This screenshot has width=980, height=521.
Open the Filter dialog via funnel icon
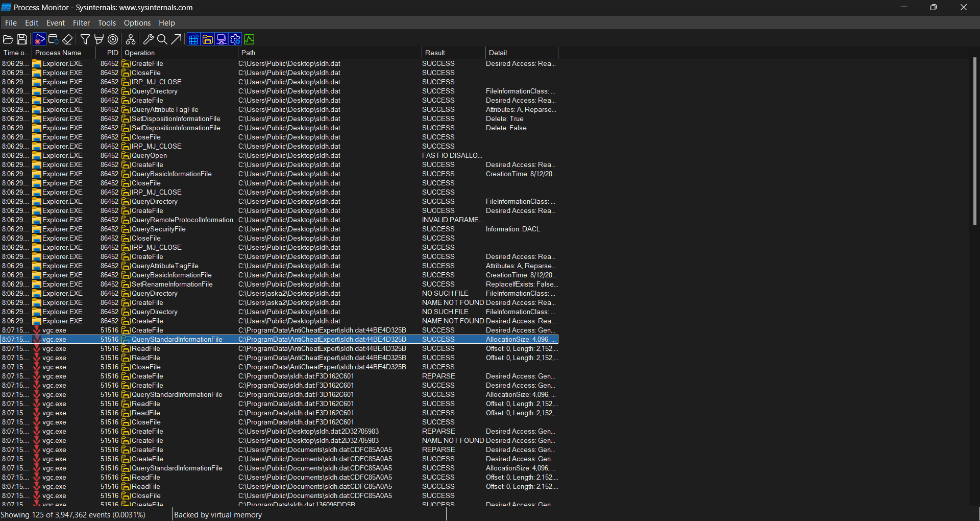(x=85, y=39)
